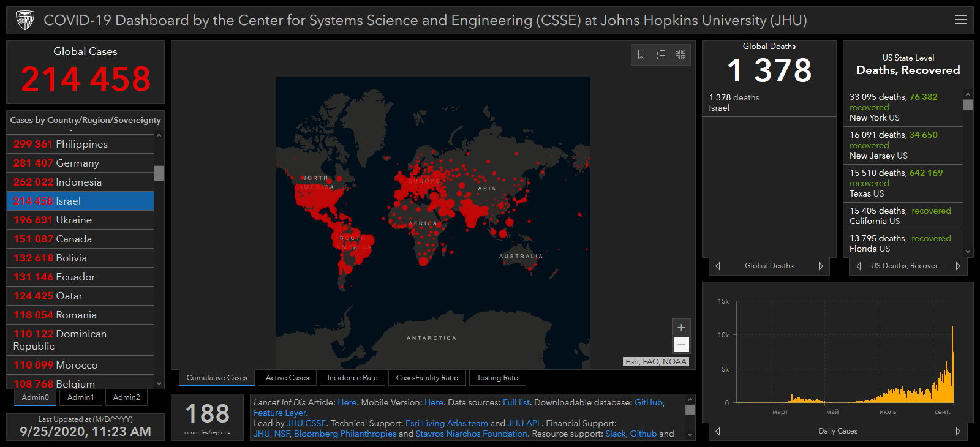Click Florida US deaths entry

903,243
